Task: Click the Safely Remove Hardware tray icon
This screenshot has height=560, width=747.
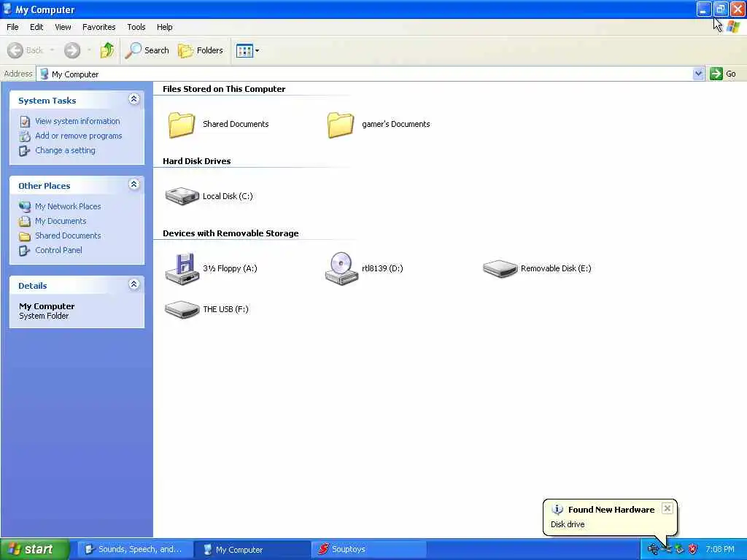Action: (679, 550)
